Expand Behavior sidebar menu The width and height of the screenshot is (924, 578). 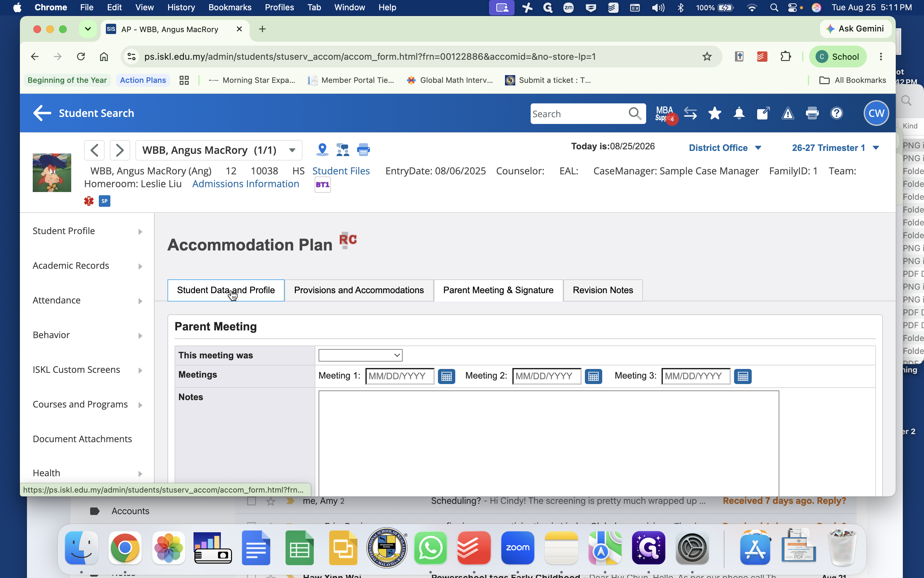[x=88, y=335]
